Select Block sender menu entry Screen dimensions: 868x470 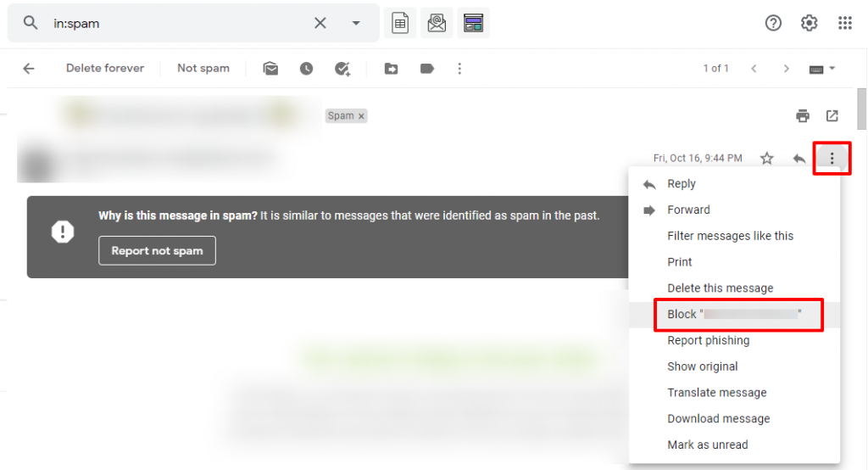pyautogui.click(x=735, y=314)
